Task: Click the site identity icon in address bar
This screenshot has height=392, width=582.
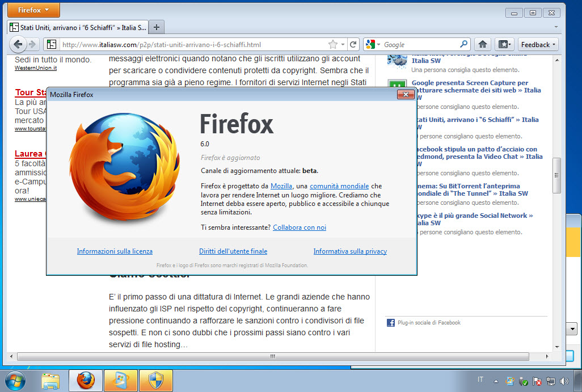Action: coord(52,45)
